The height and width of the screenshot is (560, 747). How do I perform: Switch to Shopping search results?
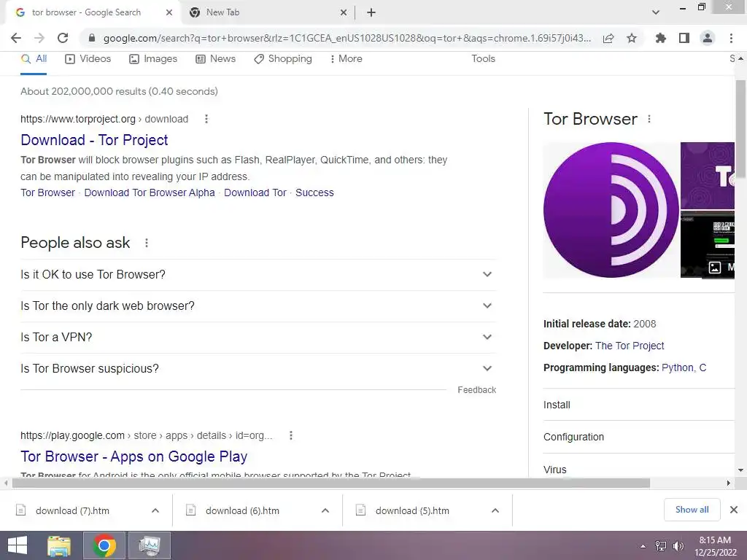(x=283, y=59)
